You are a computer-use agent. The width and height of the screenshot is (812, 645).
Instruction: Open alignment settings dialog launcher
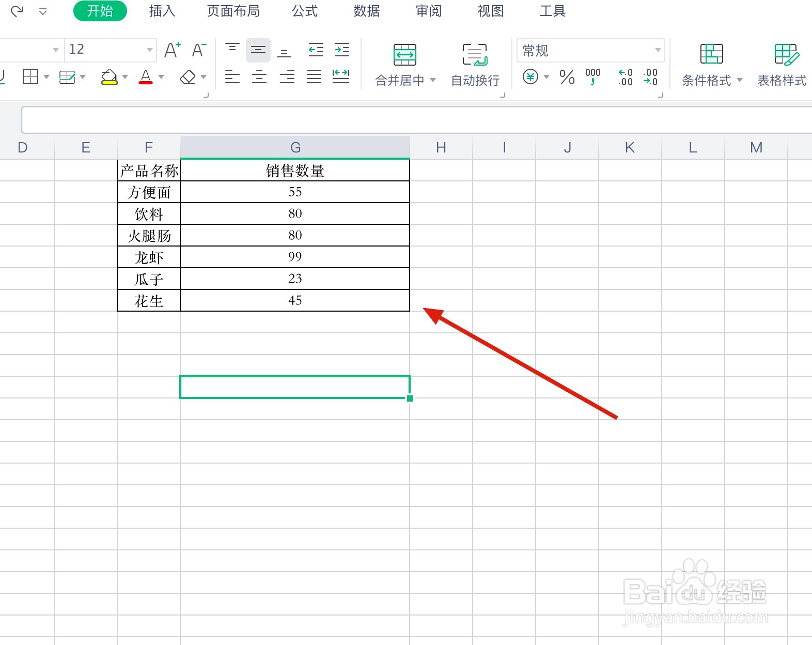pos(503,95)
